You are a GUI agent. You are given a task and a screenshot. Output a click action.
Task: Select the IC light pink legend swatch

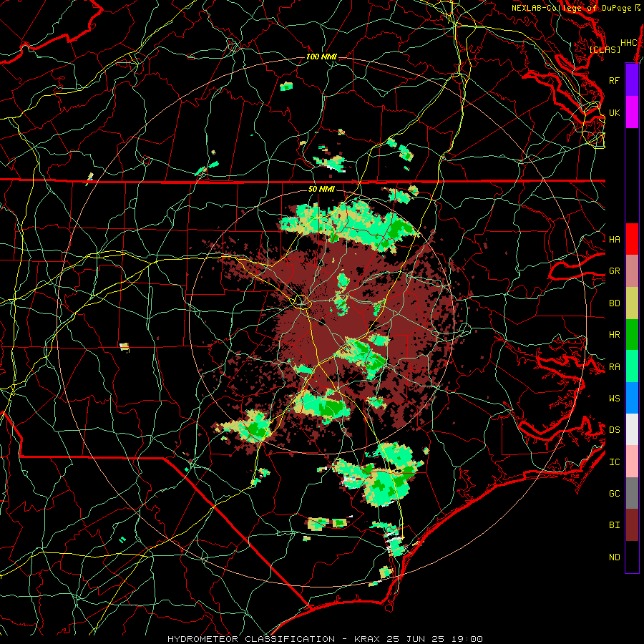(x=632, y=462)
